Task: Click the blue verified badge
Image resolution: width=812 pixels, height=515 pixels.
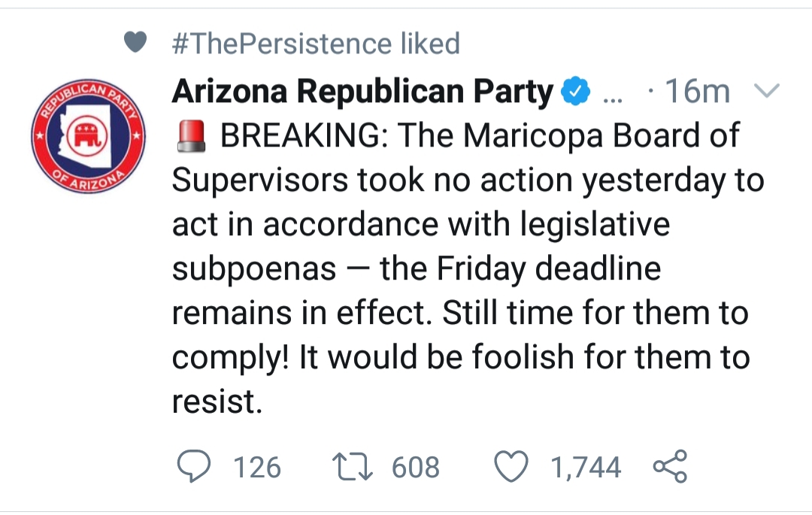Action: (x=576, y=91)
